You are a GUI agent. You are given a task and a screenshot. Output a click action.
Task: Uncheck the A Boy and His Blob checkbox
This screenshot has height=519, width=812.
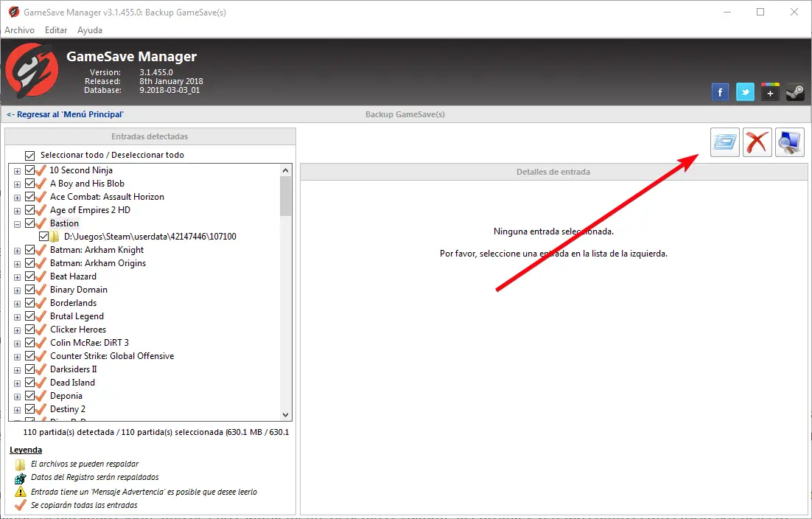coord(29,184)
